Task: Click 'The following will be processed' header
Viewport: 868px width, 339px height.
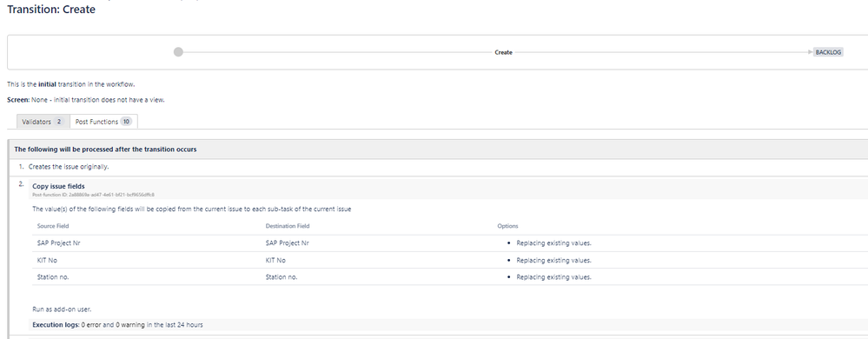Action: (x=105, y=150)
